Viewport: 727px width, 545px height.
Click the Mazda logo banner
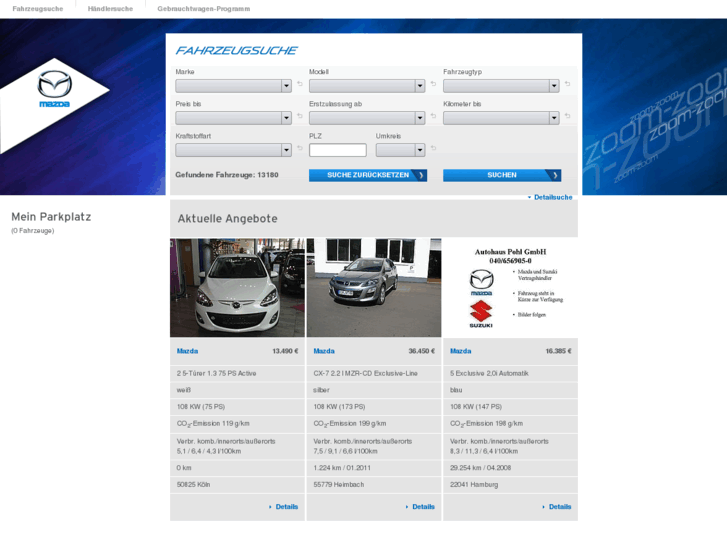click(54, 105)
